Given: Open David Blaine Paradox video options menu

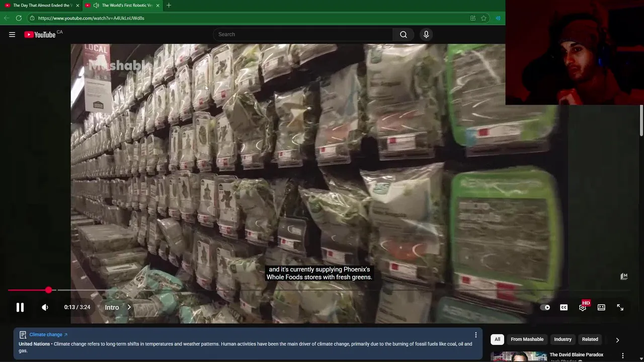Looking at the screenshot, I should tap(623, 355).
